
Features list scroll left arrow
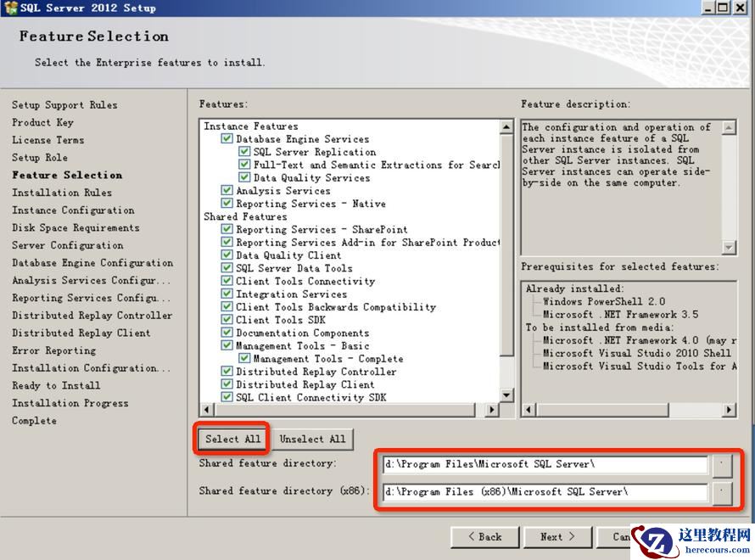click(x=207, y=410)
